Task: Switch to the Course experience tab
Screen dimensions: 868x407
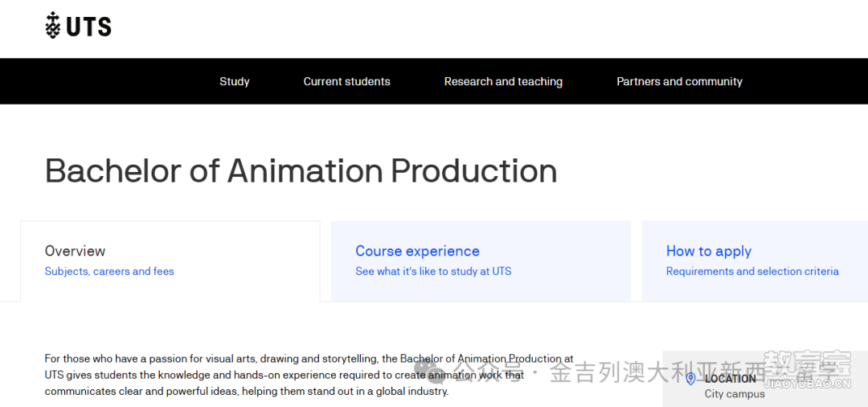Action: (481, 261)
